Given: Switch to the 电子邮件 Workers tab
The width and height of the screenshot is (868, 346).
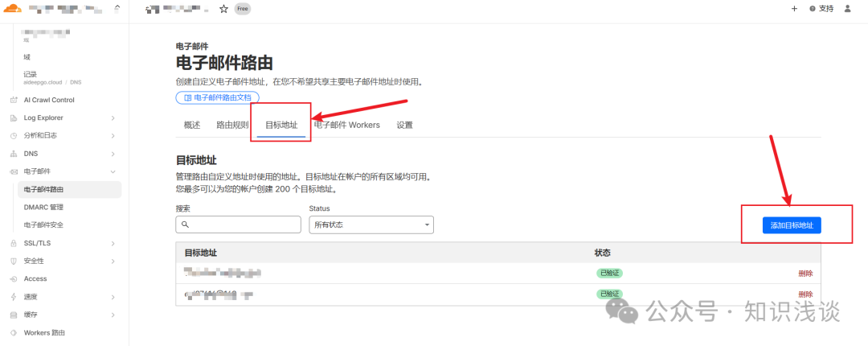Looking at the screenshot, I should pyautogui.click(x=346, y=126).
